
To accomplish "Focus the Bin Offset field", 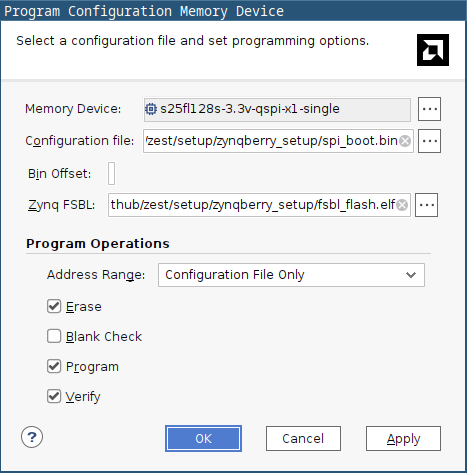I will click(111, 173).
